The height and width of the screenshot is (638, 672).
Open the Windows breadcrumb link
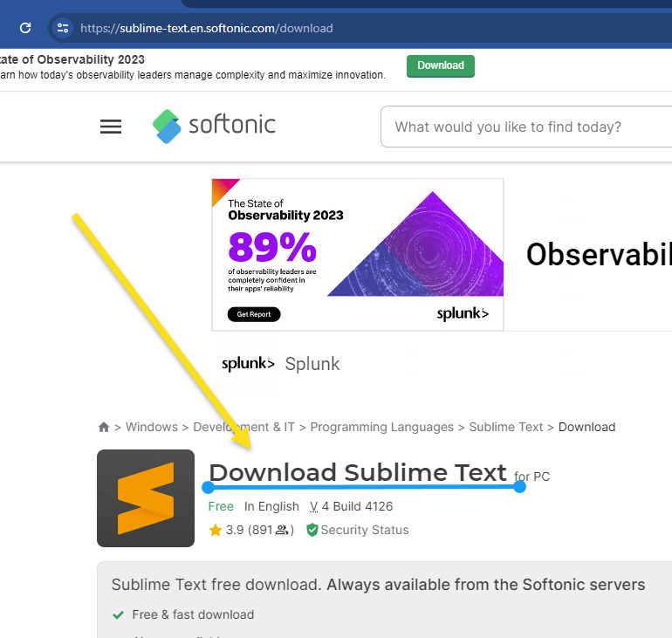click(152, 427)
